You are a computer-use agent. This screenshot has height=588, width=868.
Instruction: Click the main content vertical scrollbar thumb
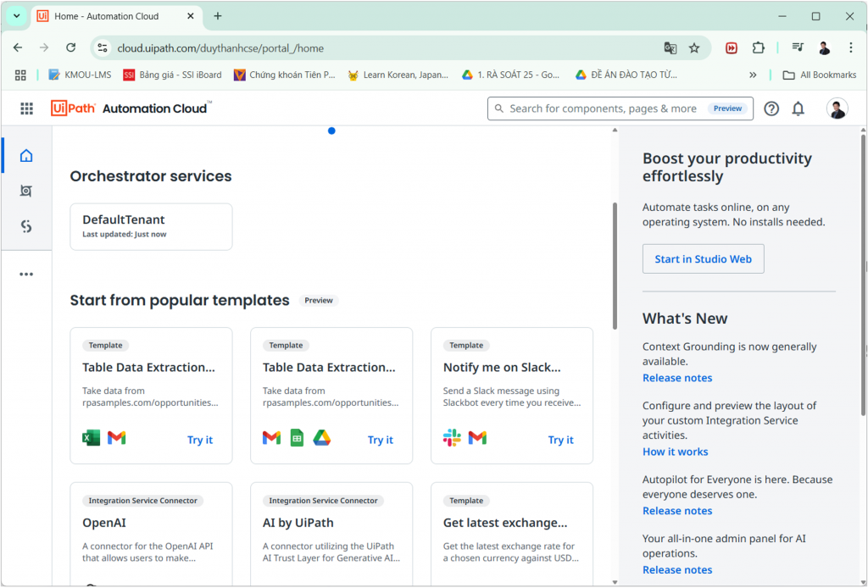click(615, 265)
